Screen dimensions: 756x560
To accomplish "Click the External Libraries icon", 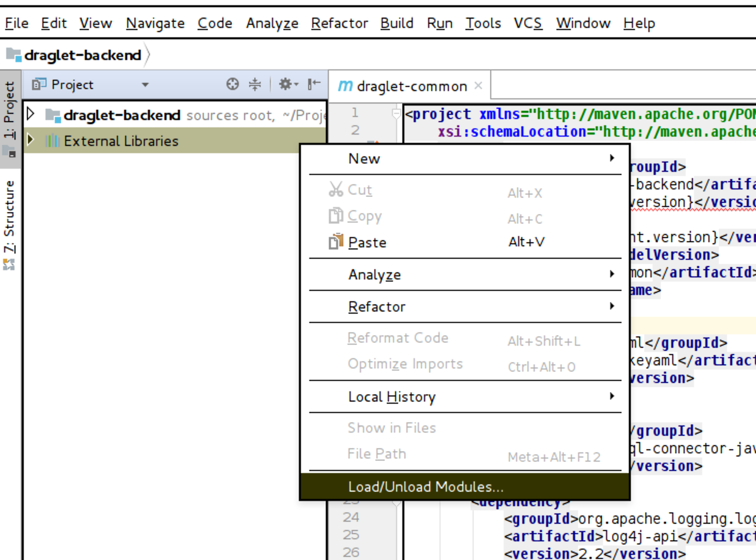I will 52,141.
